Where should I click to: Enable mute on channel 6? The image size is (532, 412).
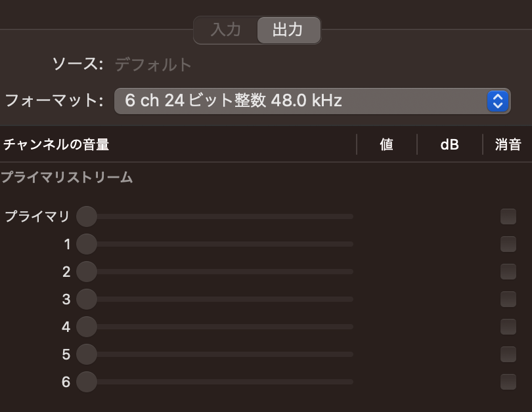pyautogui.click(x=508, y=382)
